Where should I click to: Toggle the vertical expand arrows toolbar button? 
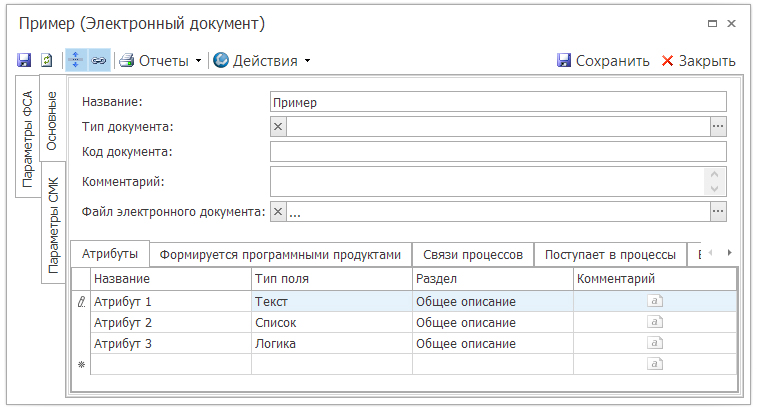[76, 61]
